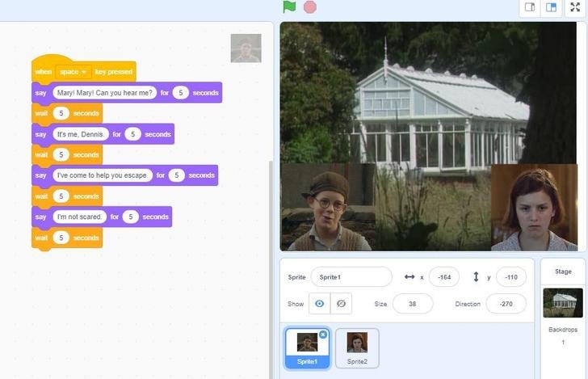Viewport: 588px width, 379px height.
Task: Click the code area vertical scrollbar
Action: 271,270
